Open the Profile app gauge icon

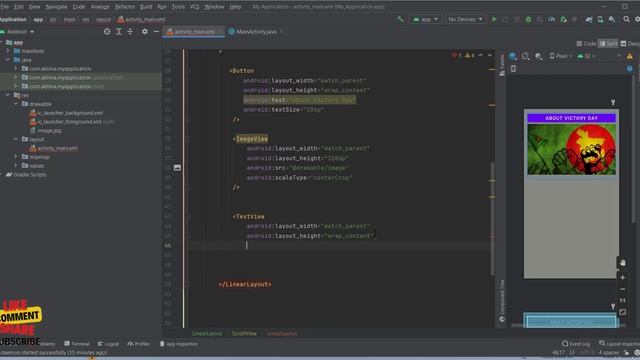(551, 19)
